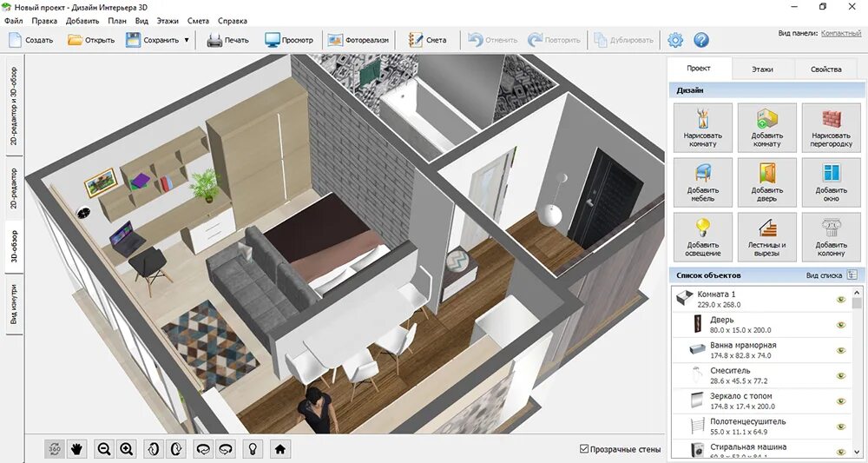Click Добавить мебель armchair button
This screenshot has height=463, width=868.
(703, 182)
